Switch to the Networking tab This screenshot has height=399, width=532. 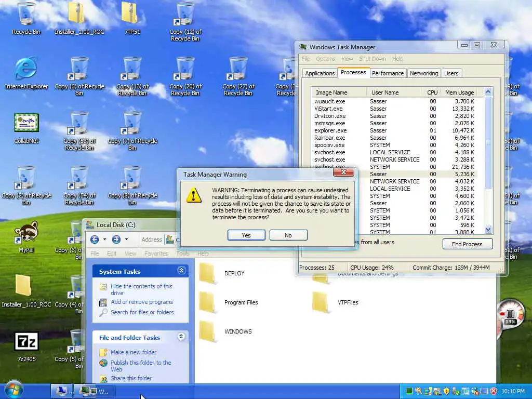click(x=424, y=73)
